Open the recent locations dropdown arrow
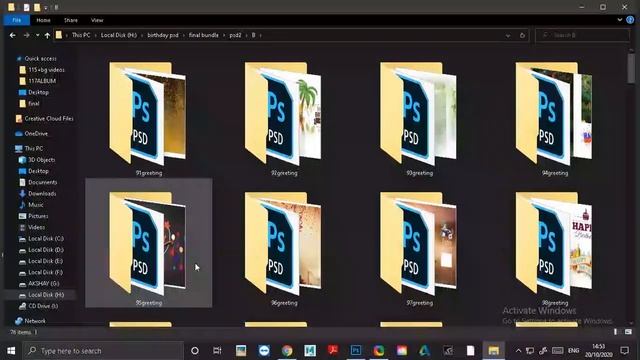The height and width of the screenshot is (360, 640). coord(38,36)
